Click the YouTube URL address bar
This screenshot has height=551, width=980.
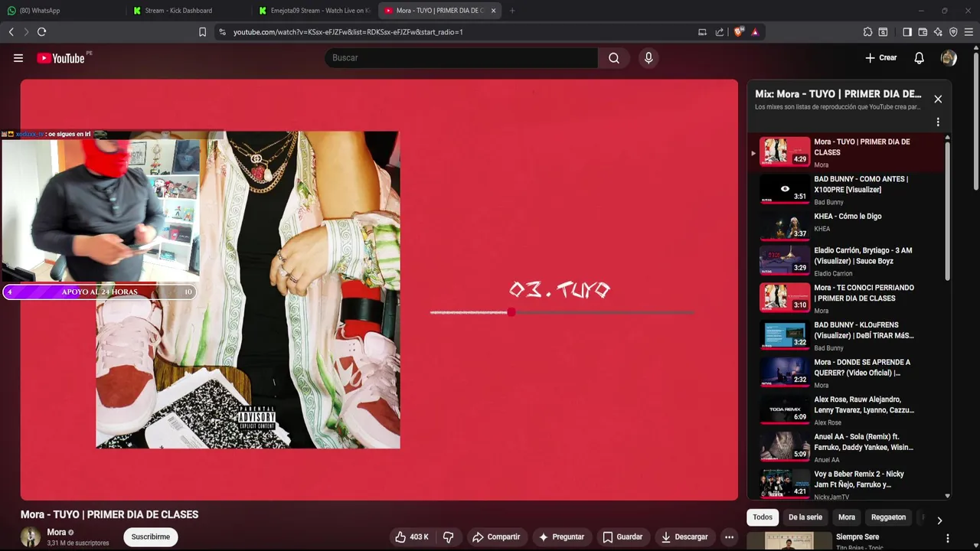[459, 32]
